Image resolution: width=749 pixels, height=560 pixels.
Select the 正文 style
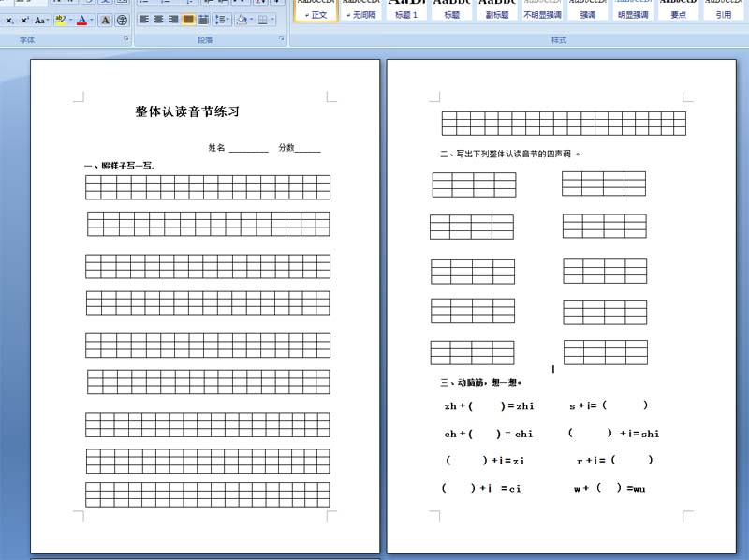pos(316,10)
